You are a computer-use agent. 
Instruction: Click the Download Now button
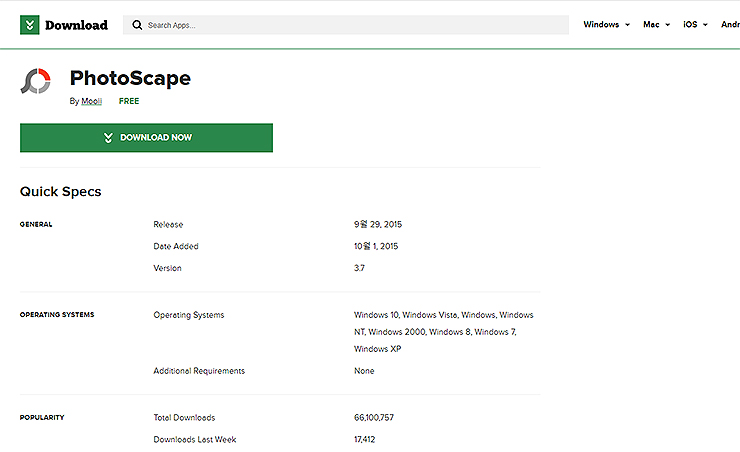coord(146,138)
